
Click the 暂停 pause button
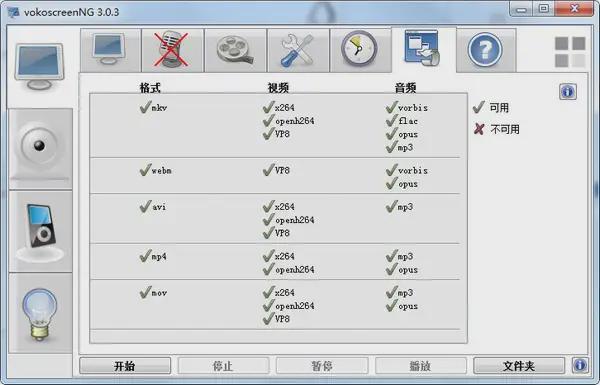coord(322,366)
